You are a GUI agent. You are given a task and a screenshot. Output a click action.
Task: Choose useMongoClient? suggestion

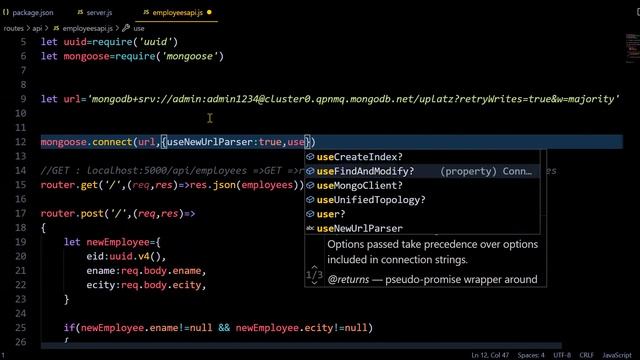422,185
